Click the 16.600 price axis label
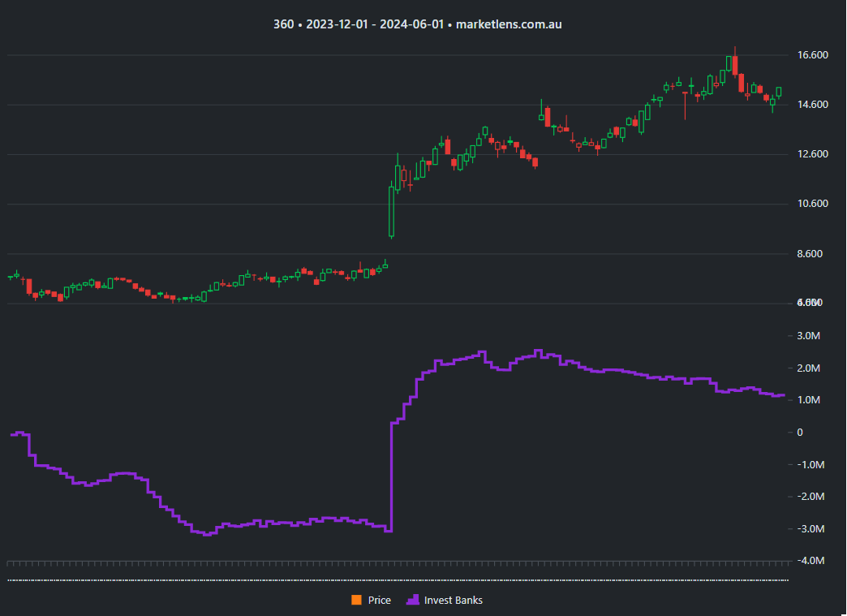The image size is (847, 616). (811, 55)
